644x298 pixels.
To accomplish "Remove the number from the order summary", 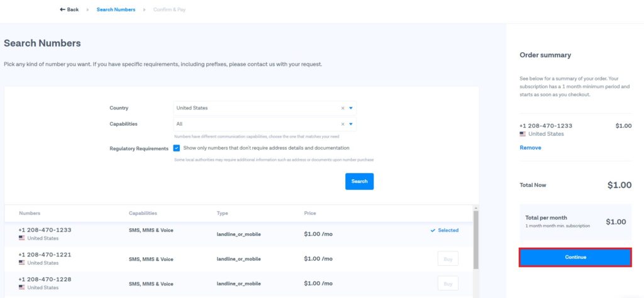I will click(530, 148).
